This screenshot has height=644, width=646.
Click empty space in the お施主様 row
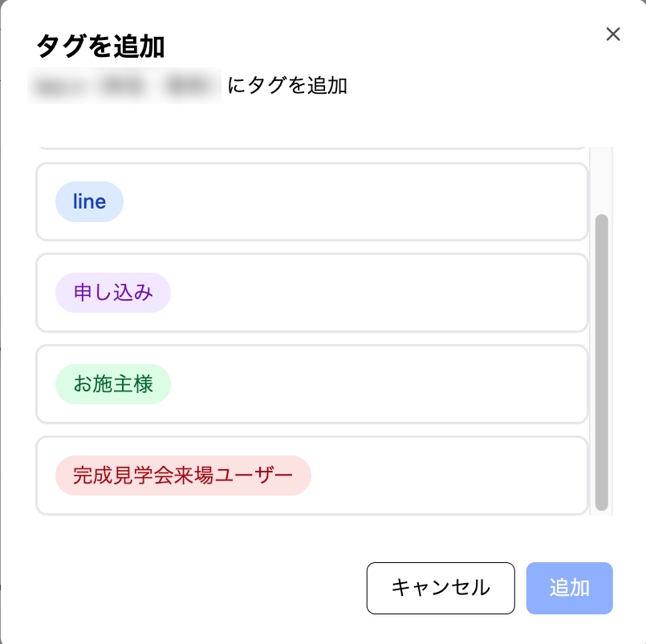pos(377,384)
